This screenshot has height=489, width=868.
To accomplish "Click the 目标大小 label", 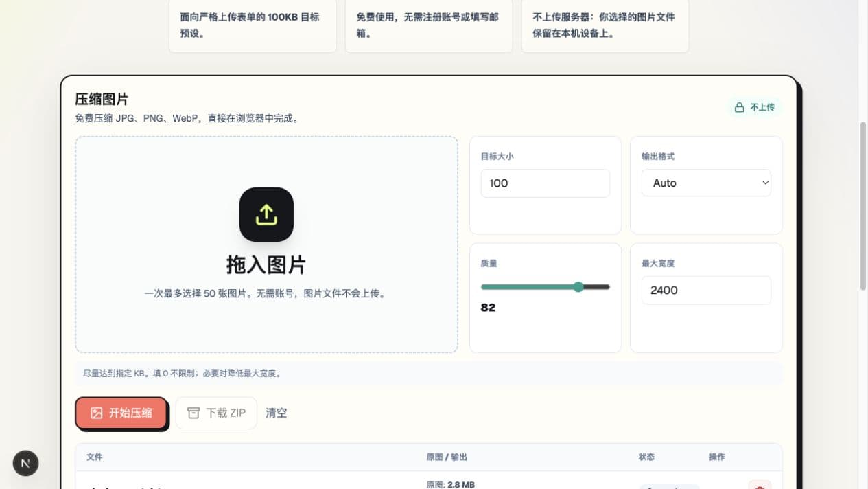I will coord(497,157).
